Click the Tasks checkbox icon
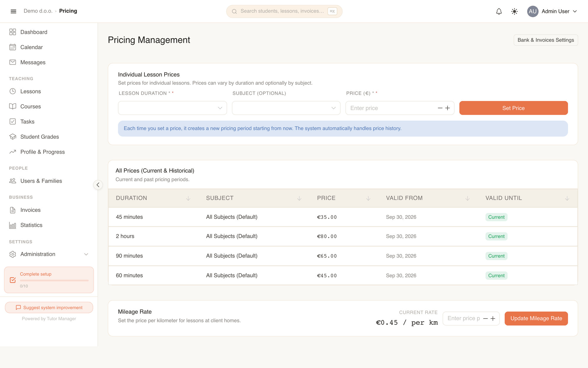The image size is (588, 368). click(13, 122)
